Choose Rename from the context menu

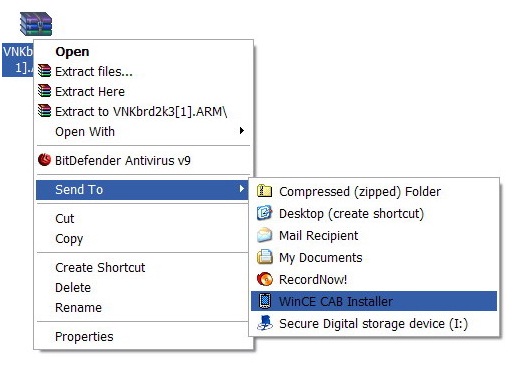[143, 307]
